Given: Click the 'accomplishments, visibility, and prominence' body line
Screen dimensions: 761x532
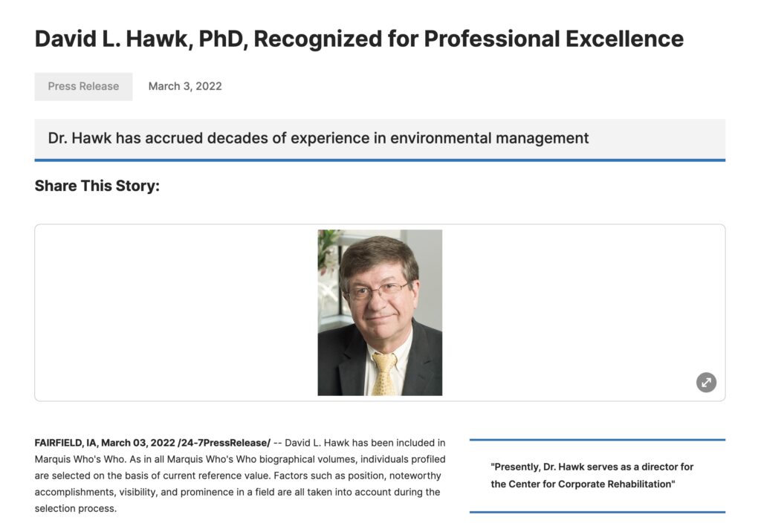Looking at the screenshot, I should pyautogui.click(x=237, y=492).
